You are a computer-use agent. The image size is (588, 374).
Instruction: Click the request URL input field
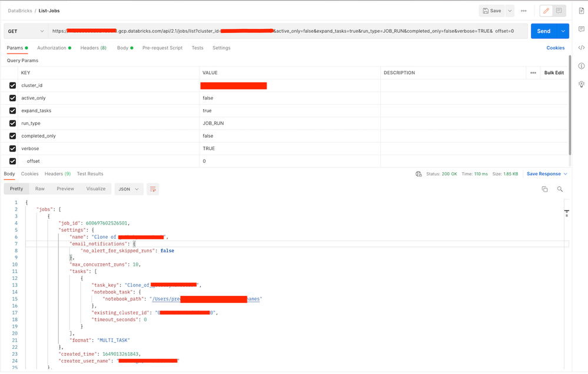(283, 31)
